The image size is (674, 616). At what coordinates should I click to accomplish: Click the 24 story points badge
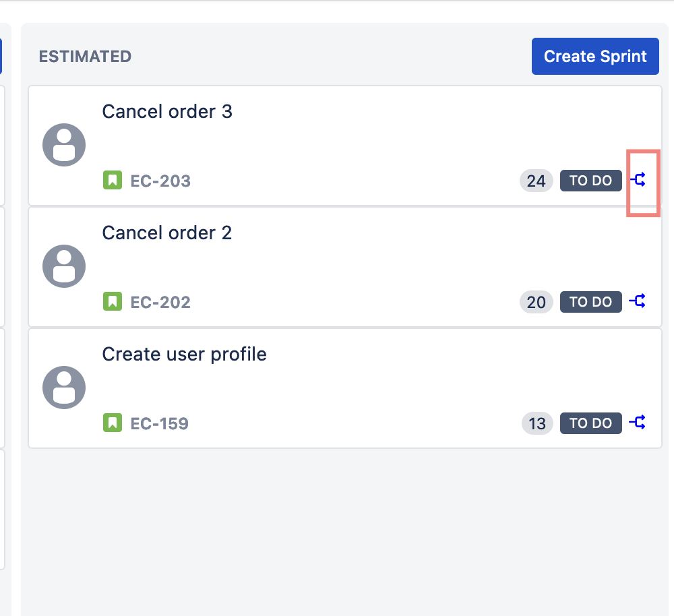tap(536, 181)
